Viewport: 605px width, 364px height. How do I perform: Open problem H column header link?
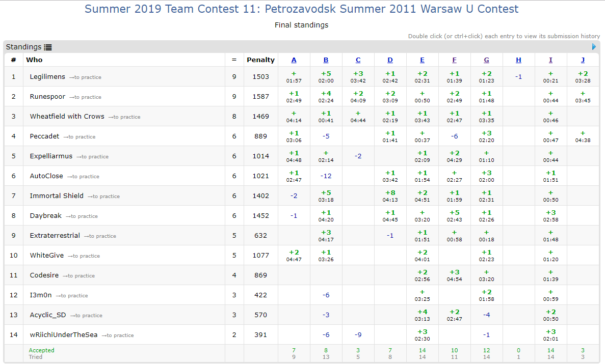[x=518, y=60]
